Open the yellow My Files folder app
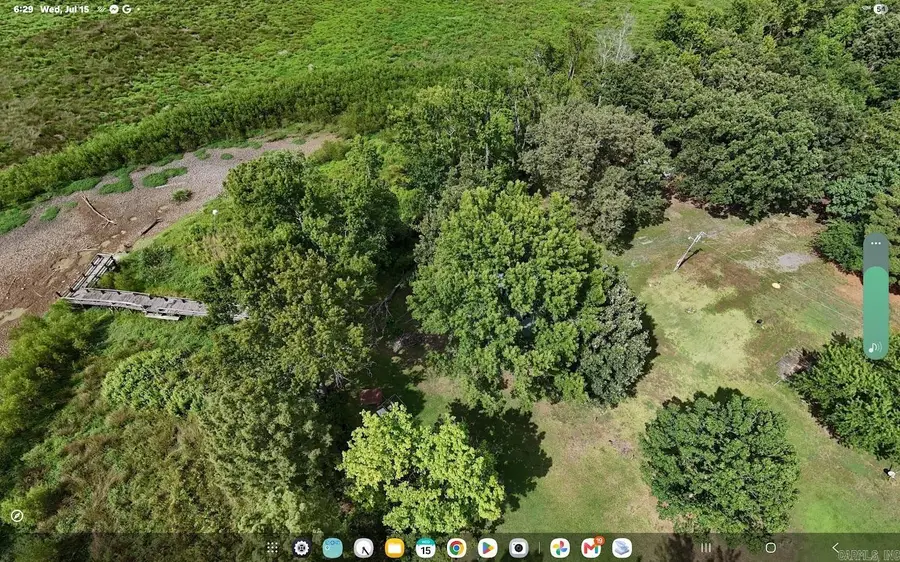The width and height of the screenshot is (900, 562). click(x=394, y=548)
